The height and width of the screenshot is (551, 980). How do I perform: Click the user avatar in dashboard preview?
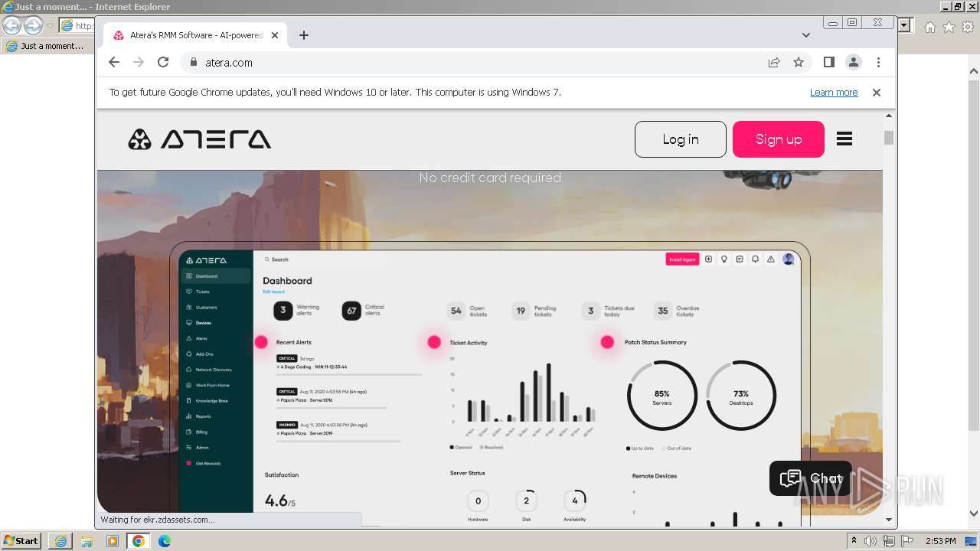[789, 259]
